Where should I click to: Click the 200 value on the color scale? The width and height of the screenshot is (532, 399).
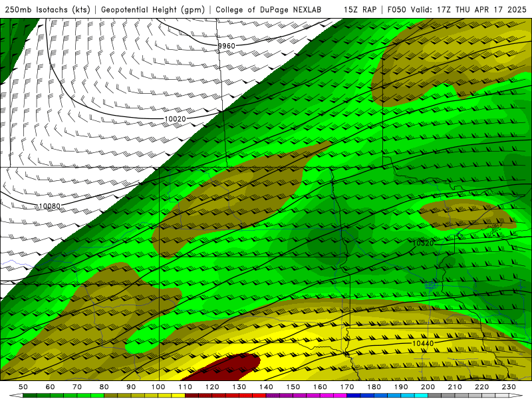[428, 387]
